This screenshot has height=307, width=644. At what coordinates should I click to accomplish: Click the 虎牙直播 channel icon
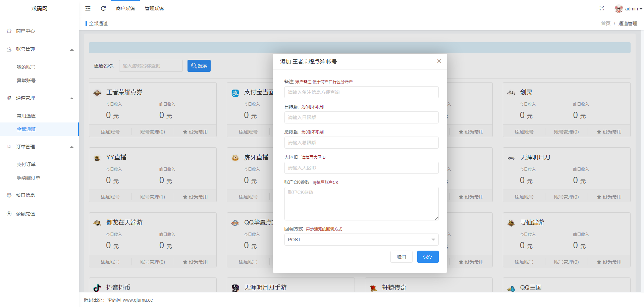[x=235, y=158]
